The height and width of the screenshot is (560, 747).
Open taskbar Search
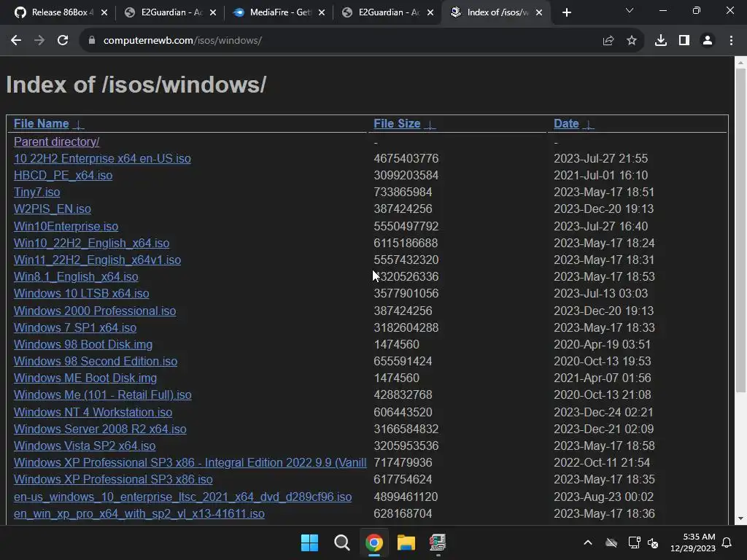coord(341,542)
